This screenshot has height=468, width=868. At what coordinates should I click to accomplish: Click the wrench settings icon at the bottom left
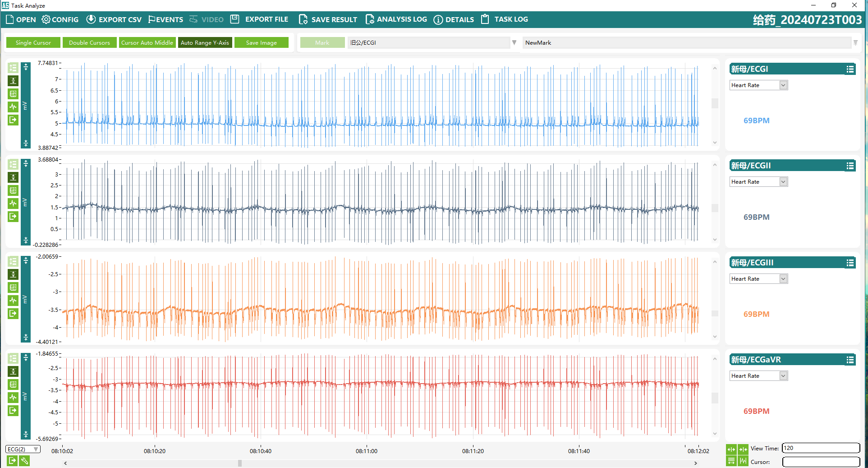coord(25,460)
